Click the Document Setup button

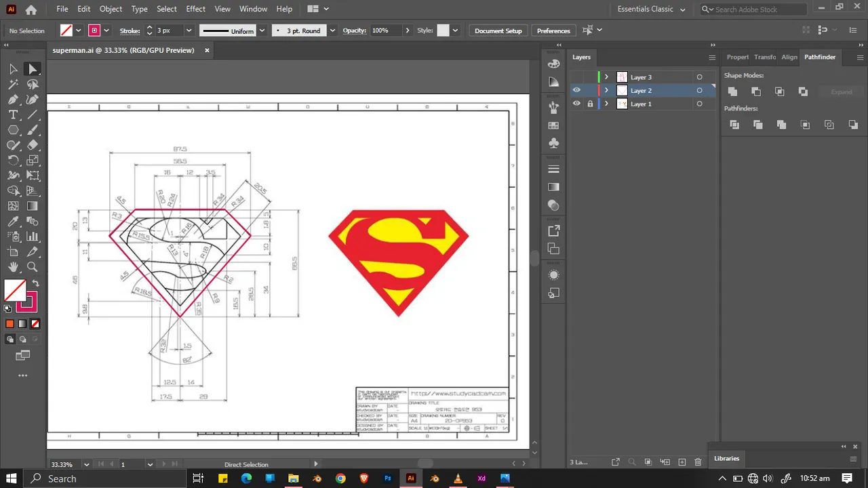coord(498,30)
